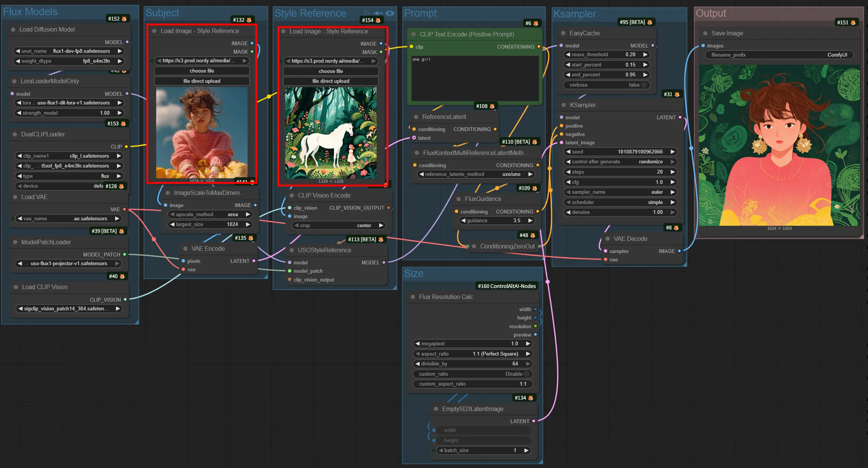The height and width of the screenshot is (468, 868).
Task: Click the girl photo preview in Subject group
Action: 202,133
